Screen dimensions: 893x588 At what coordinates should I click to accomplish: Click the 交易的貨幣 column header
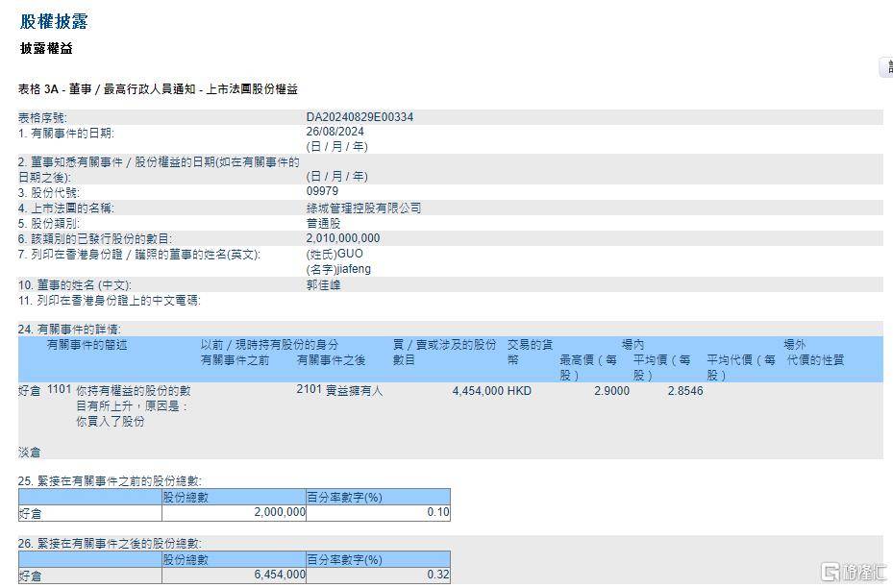530,353
